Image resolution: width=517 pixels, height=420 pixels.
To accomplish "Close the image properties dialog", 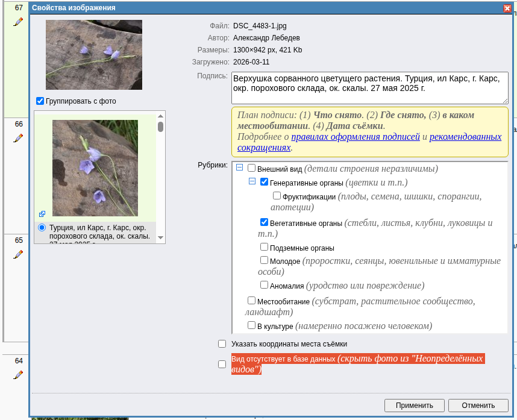I will point(507,8).
